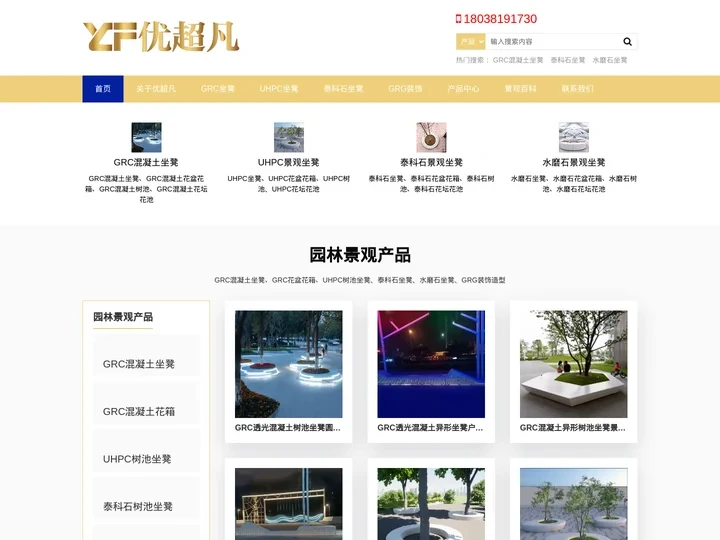The image size is (720, 540).
Task: Click the GRC混凝土坐凳 category heading
Action: (x=146, y=163)
